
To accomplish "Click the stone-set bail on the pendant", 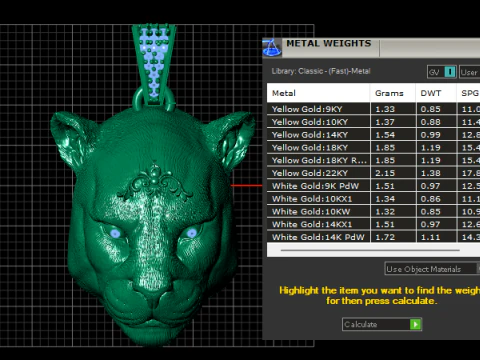I will coord(154,65).
